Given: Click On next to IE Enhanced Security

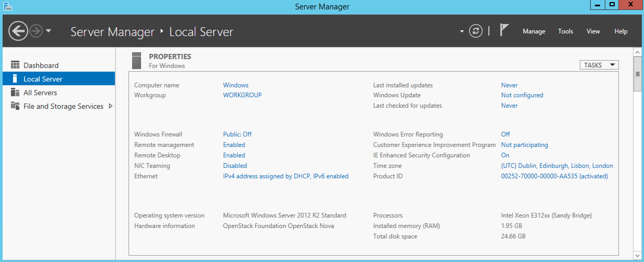Looking at the screenshot, I should coord(505,155).
